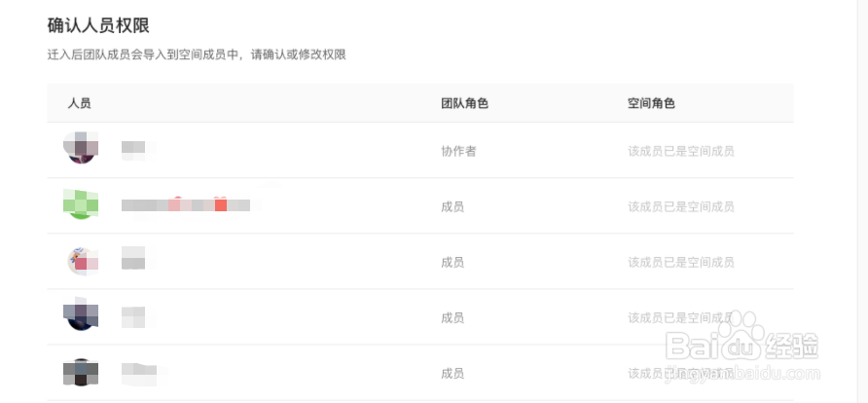868x403 pixels.
Task: Click the red gift emoji in blurred name
Action: click(x=221, y=203)
